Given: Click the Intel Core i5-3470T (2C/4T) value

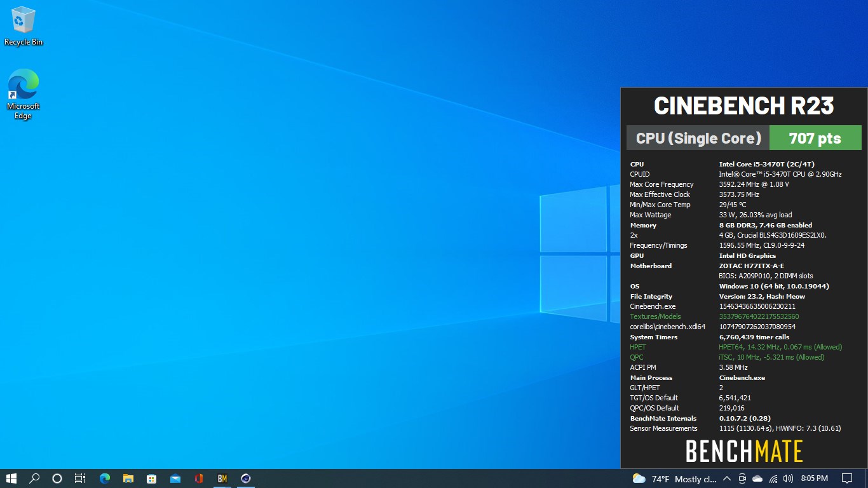Looking at the screenshot, I should pyautogui.click(x=767, y=164).
